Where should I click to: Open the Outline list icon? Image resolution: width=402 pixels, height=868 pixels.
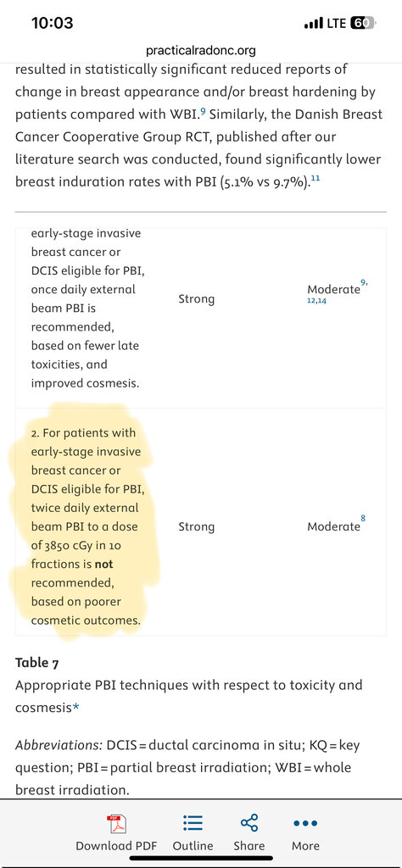click(193, 823)
